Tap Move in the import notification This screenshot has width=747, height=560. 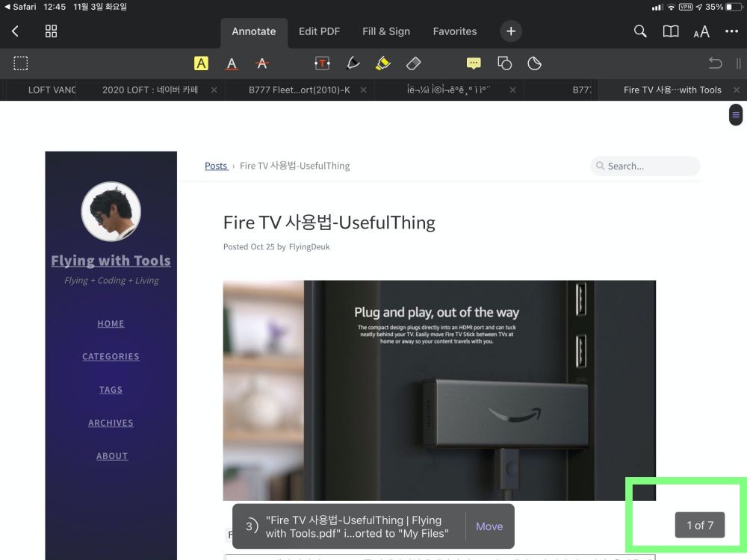pos(489,526)
